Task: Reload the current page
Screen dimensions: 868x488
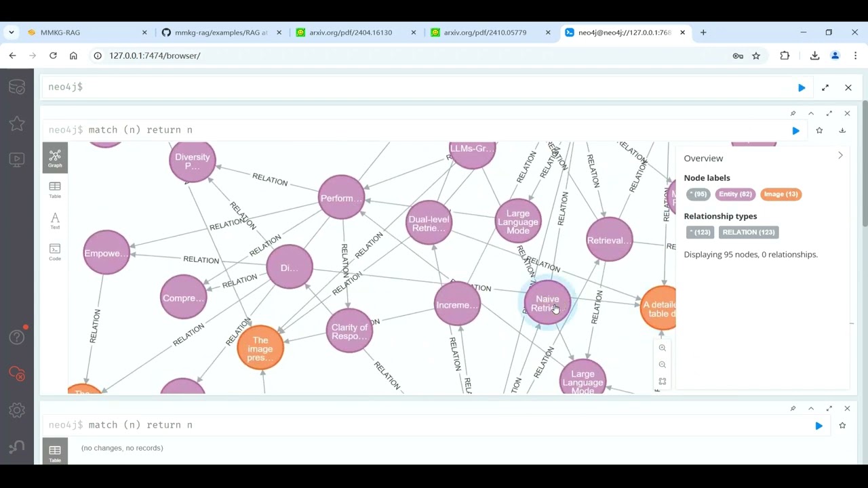Action: coord(53,56)
